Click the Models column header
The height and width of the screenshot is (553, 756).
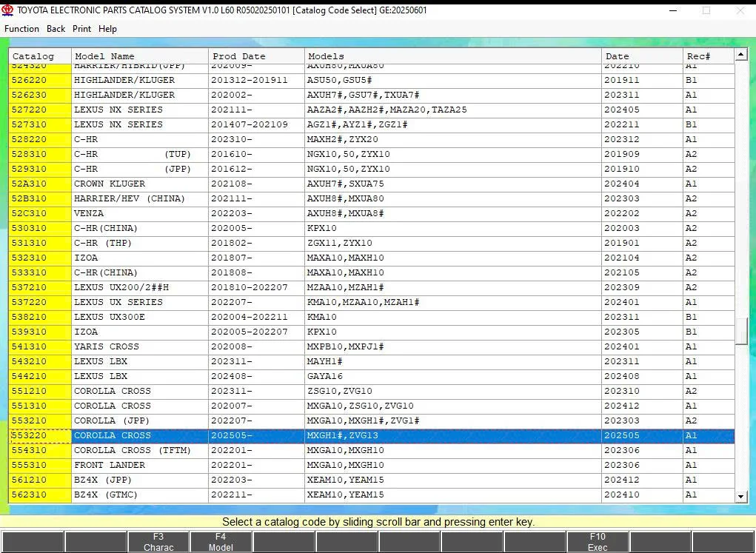click(453, 56)
